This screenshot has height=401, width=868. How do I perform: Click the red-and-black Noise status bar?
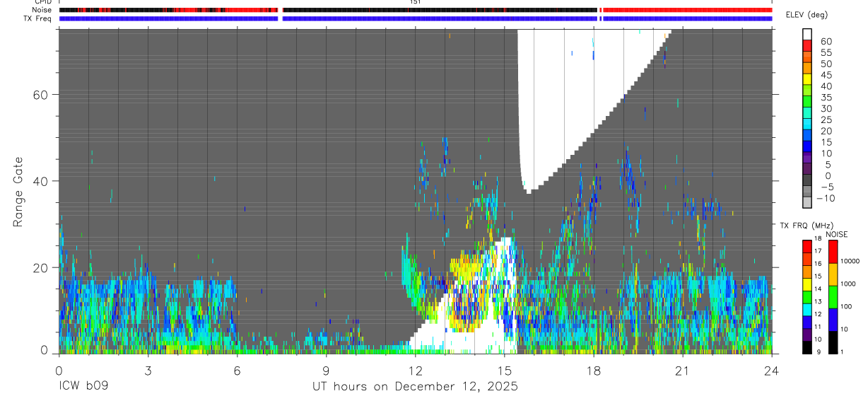416,10
